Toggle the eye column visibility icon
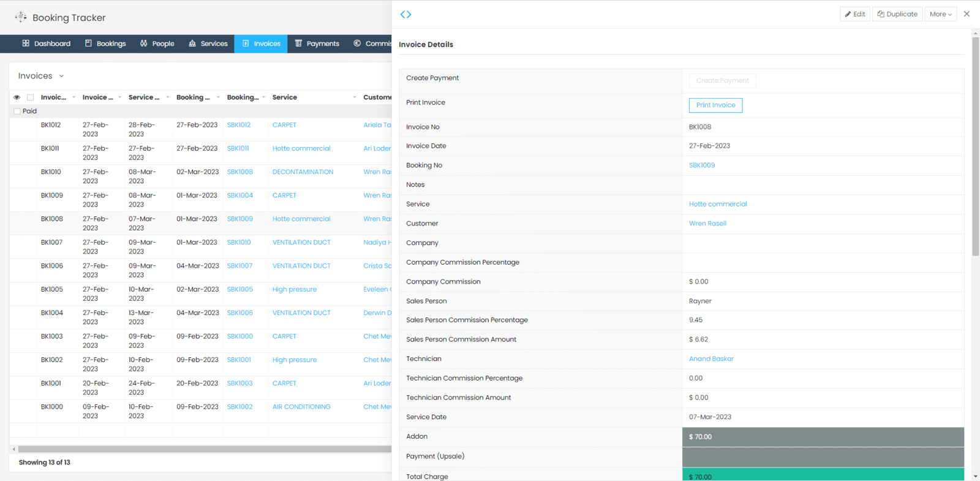Image resolution: width=980 pixels, height=481 pixels. click(x=17, y=97)
